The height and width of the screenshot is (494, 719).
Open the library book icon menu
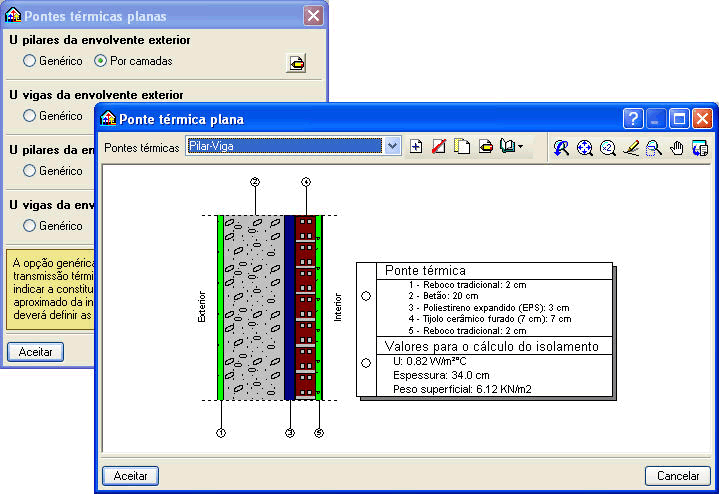coord(511,147)
